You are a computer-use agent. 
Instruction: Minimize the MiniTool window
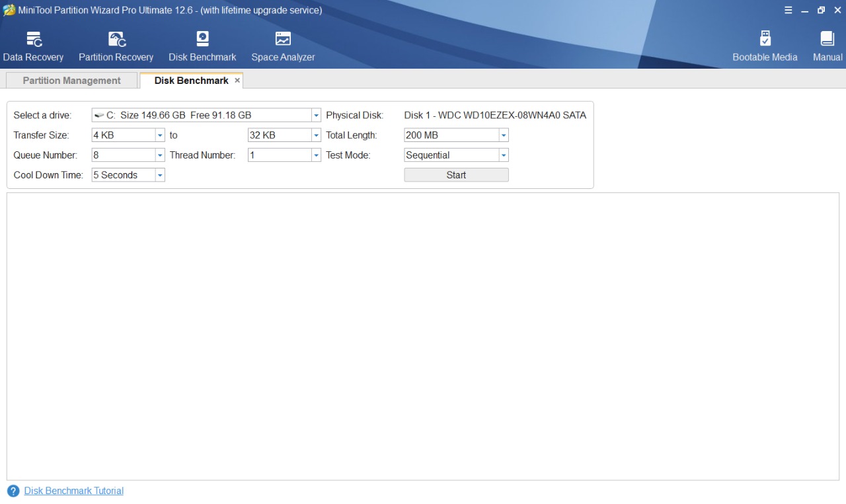pyautogui.click(x=804, y=10)
